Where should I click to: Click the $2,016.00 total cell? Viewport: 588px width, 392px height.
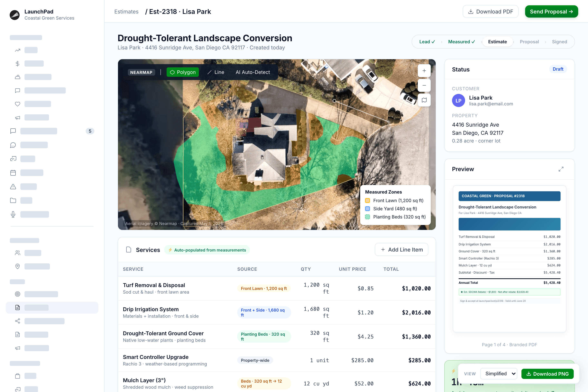click(416, 313)
